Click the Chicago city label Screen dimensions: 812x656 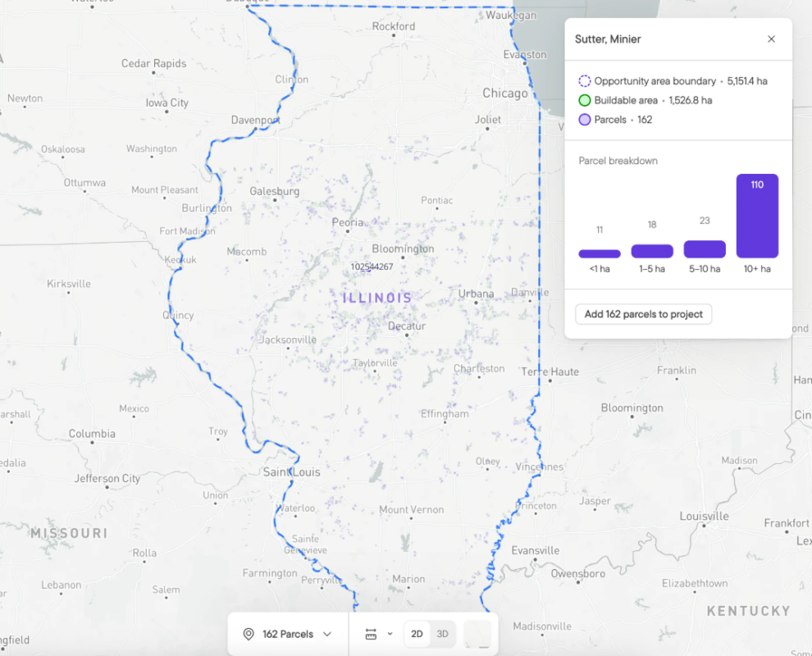click(x=505, y=93)
